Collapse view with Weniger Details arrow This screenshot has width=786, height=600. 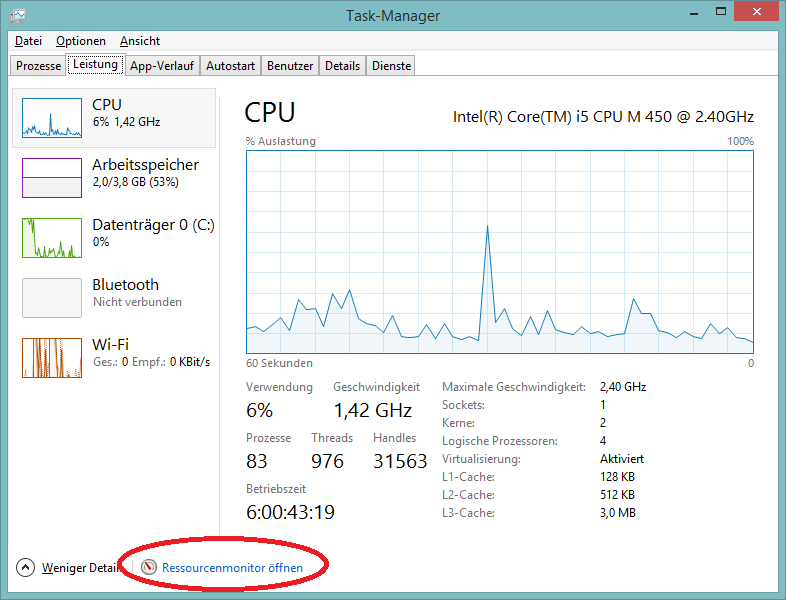[25, 567]
